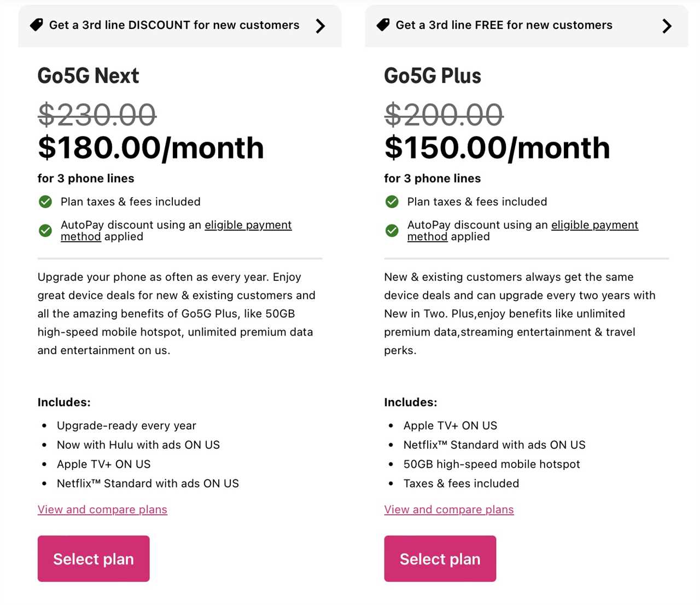Open the 3rd line FREE promo banner
700x605 pixels.
pos(504,25)
